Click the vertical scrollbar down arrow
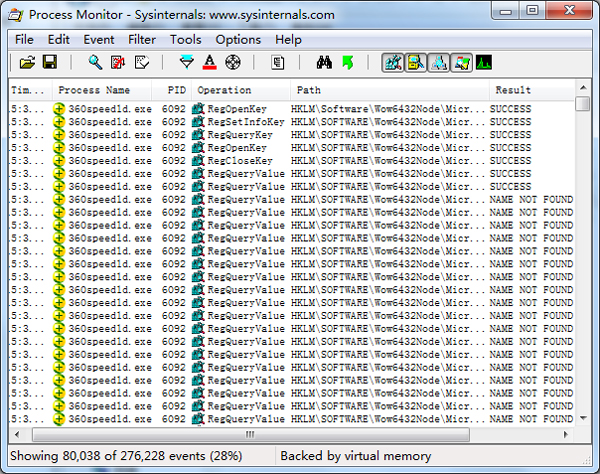Image resolution: width=600 pixels, height=474 pixels. click(x=583, y=418)
